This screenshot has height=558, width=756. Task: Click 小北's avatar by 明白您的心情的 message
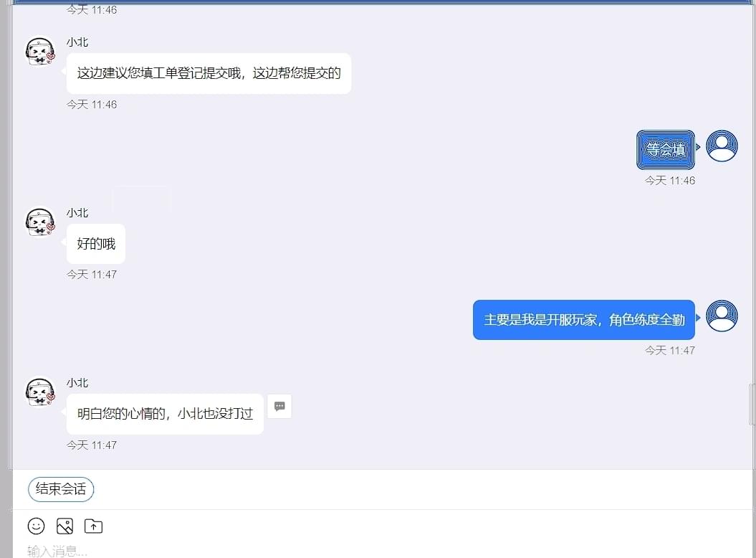coord(40,392)
